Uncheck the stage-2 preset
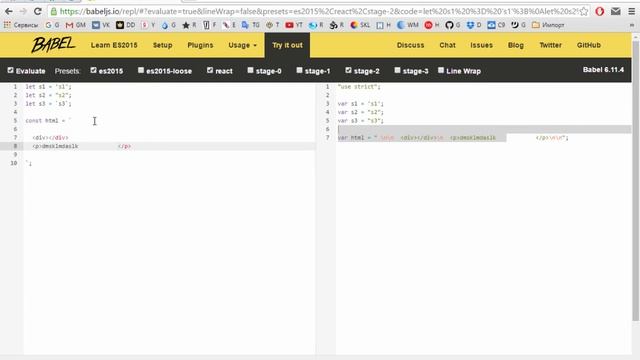The height and width of the screenshot is (360, 640). (348, 70)
